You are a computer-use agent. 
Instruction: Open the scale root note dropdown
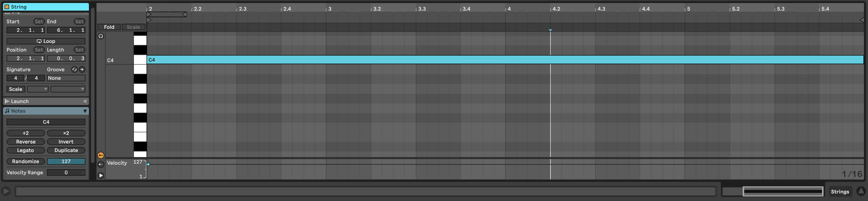point(38,89)
